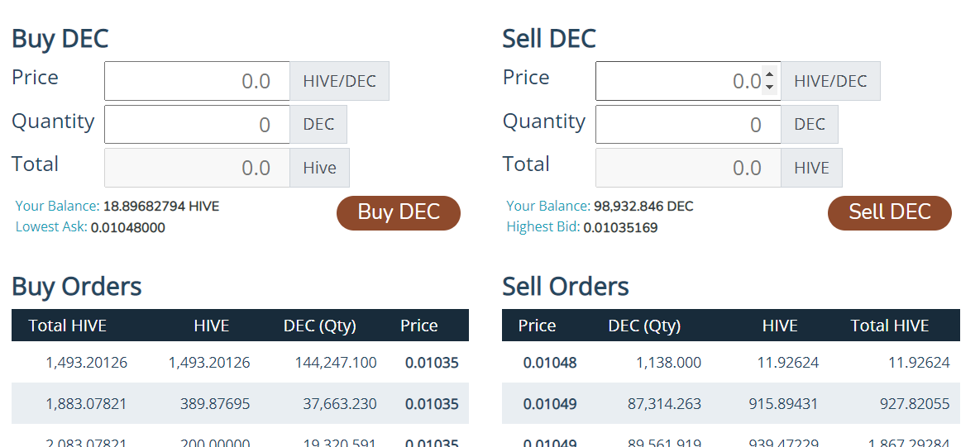
Task: Click the Sell Orders Price column header
Action: click(x=537, y=326)
